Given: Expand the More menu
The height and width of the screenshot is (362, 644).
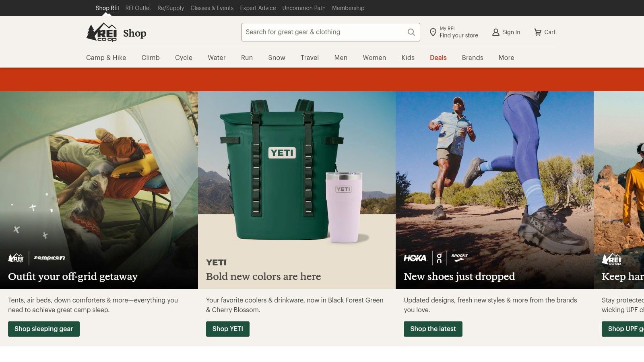Looking at the screenshot, I should pyautogui.click(x=506, y=58).
